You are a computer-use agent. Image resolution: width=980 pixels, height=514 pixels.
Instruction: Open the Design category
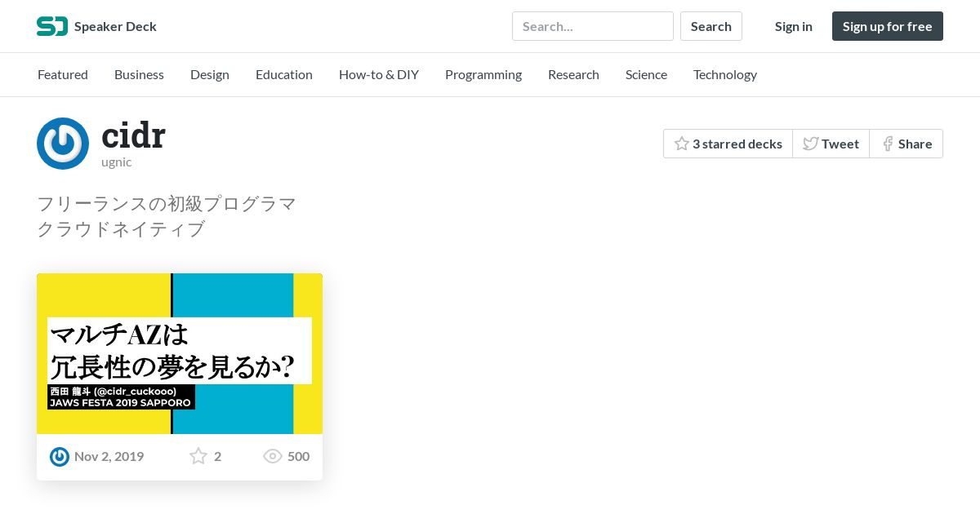210,74
